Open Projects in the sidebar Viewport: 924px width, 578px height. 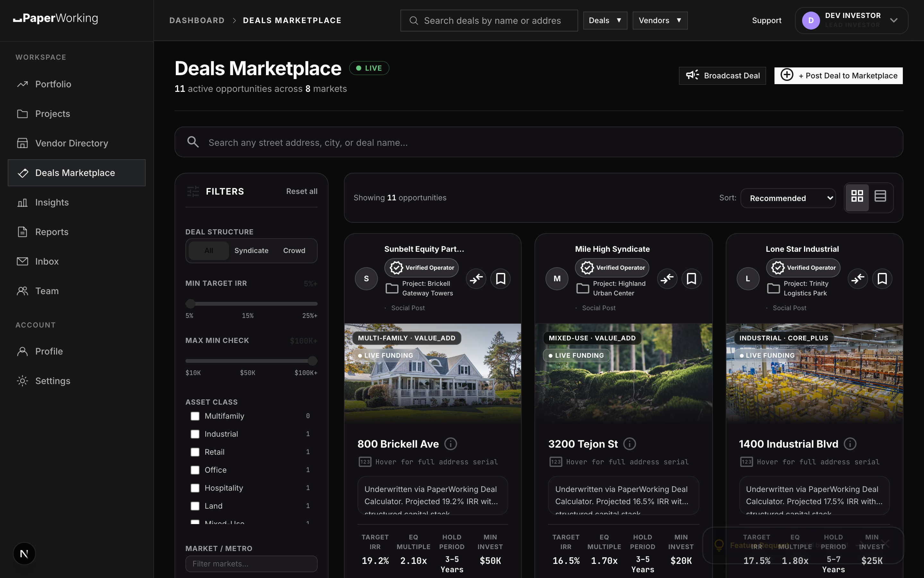76,114
